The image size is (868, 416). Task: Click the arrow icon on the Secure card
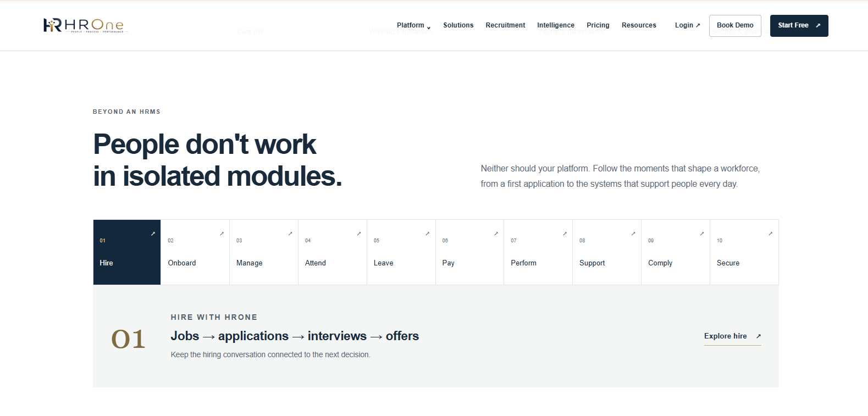(770, 234)
